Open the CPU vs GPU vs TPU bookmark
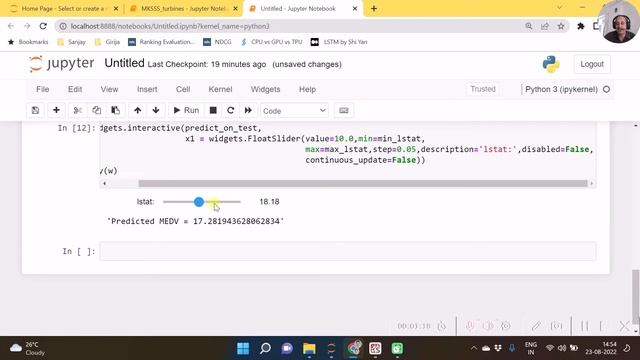640x360 pixels. [x=271, y=42]
